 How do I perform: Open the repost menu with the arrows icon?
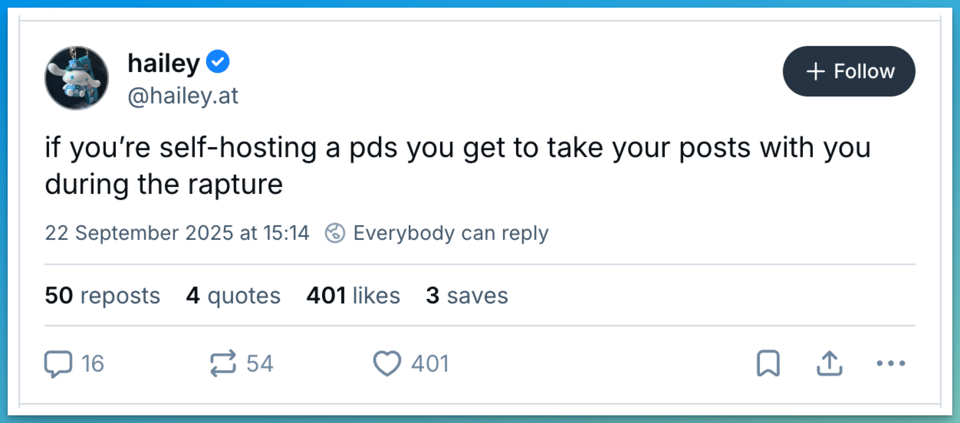[x=222, y=364]
